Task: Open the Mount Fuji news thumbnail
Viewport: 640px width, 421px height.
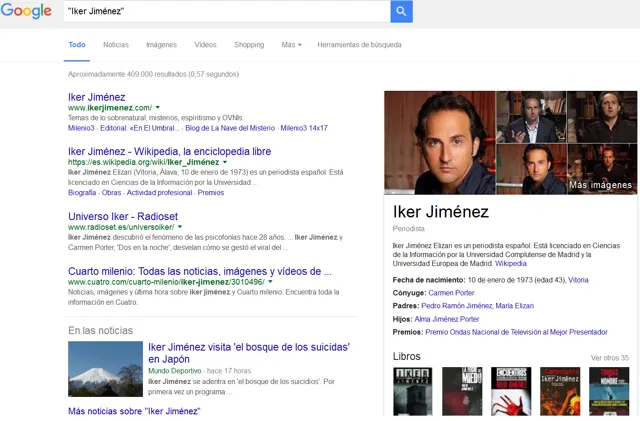Action: (x=105, y=369)
